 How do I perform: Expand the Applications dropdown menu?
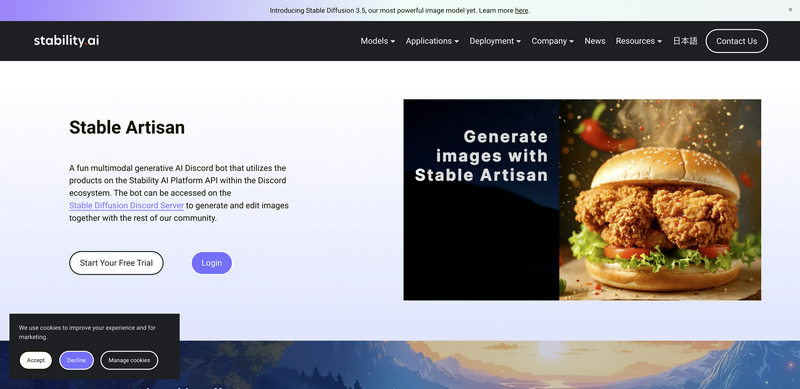click(432, 41)
